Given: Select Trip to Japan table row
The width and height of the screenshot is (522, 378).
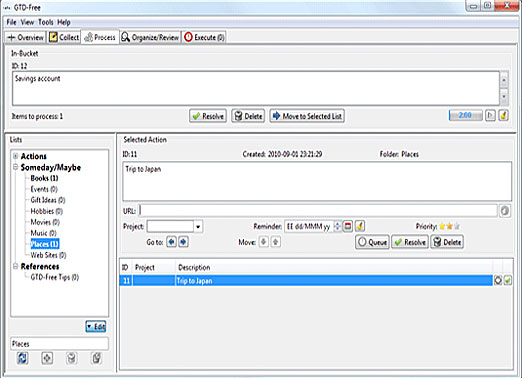Looking at the screenshot, I should [306, 281].
